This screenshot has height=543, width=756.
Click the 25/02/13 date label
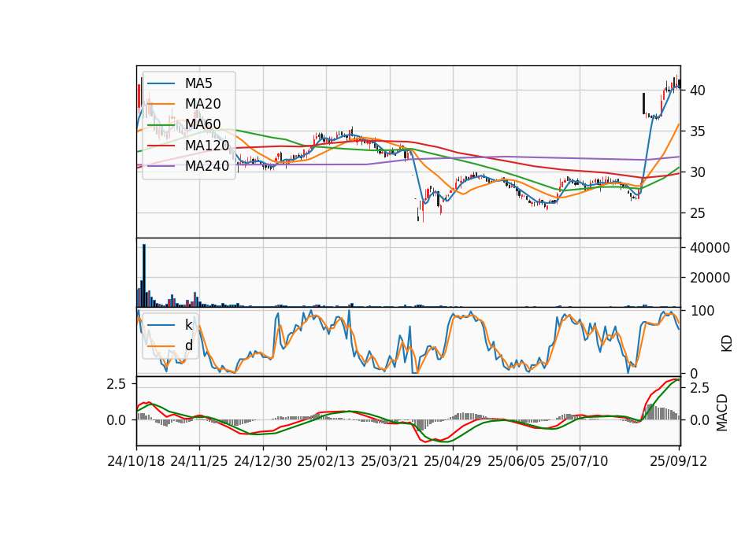(x=326, y=461)
